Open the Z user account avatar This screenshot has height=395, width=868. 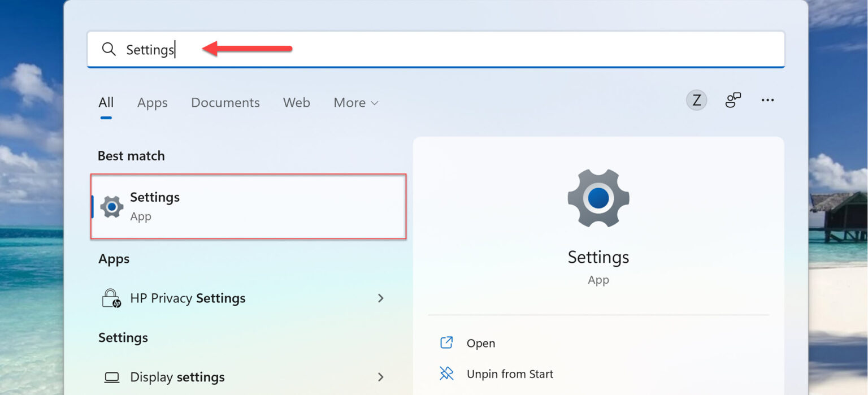(696, 99)
